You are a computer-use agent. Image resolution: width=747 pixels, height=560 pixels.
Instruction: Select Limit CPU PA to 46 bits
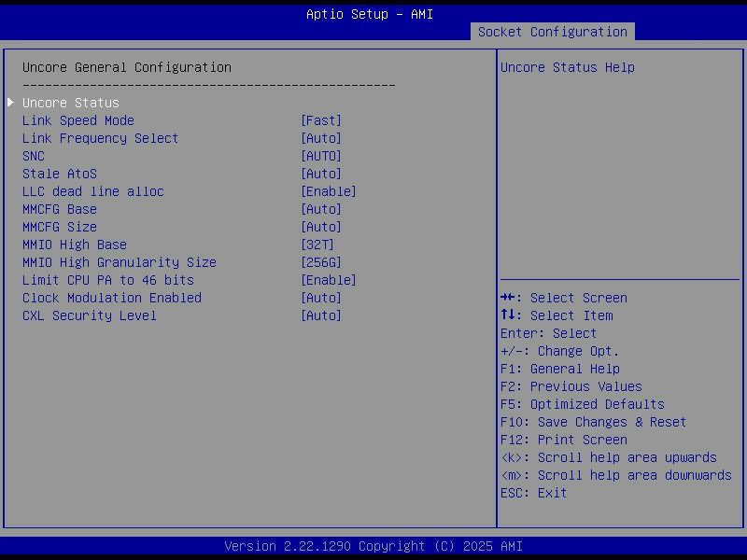coord(108,280)
